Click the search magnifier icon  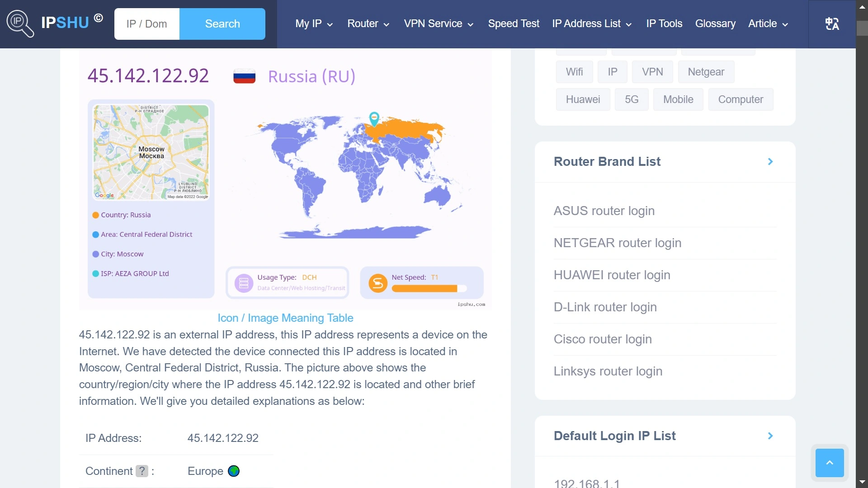pyautogui.click(x=19, y=23)
